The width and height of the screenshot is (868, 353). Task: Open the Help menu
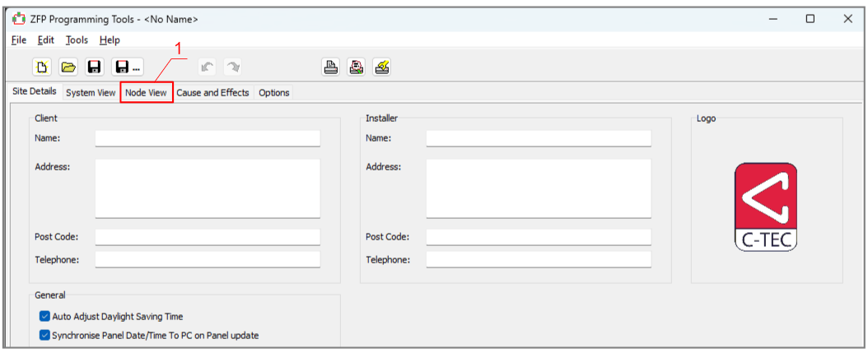pos(110,39)
